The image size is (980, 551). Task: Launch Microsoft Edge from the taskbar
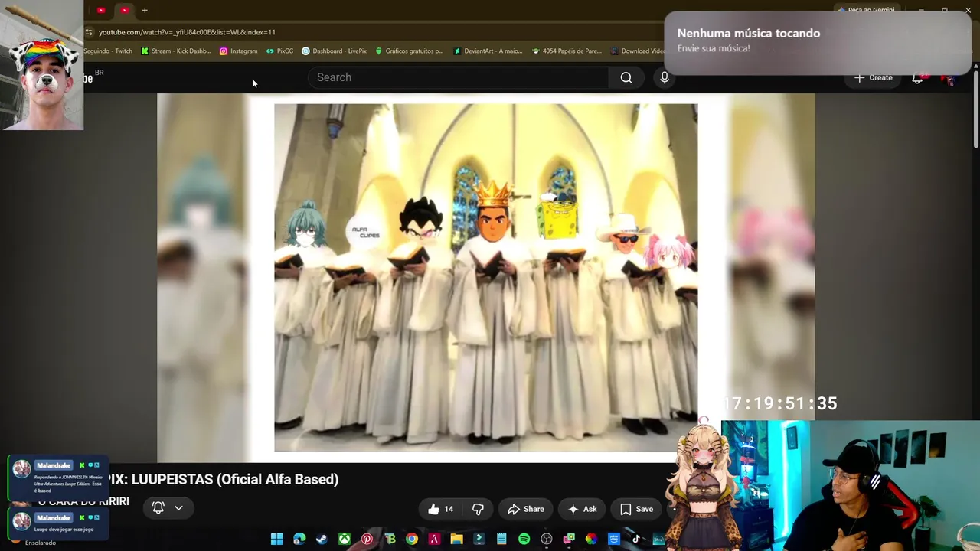pyautogui.click(x=299, y=539)
